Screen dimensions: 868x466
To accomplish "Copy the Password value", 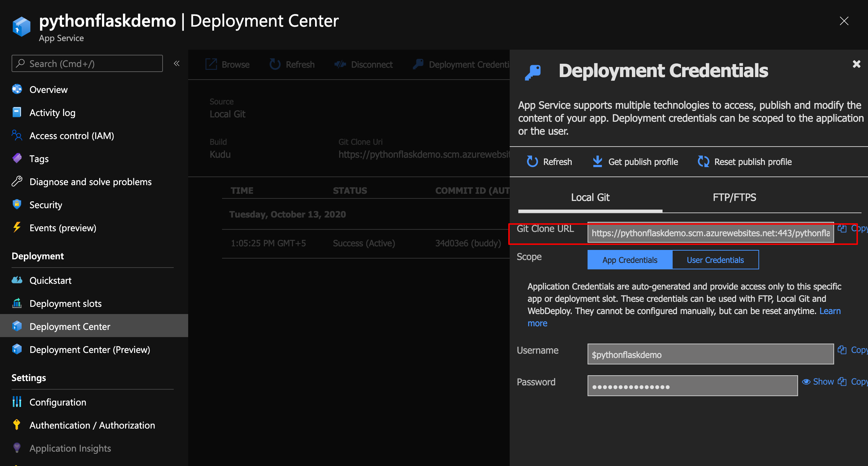I will click(852, 382).
